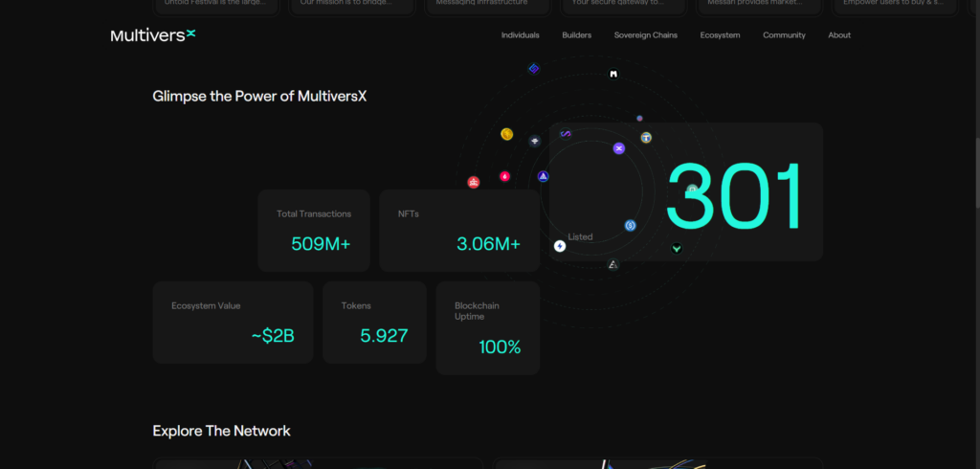The image size is (980, 469).
Task: Open the Sovereign Chains menu
Action: [646, 35]
